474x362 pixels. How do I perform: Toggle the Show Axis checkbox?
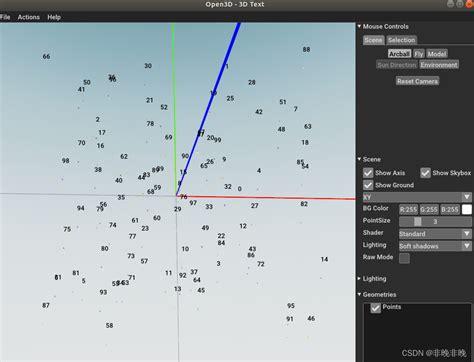(x=368, y=173)
